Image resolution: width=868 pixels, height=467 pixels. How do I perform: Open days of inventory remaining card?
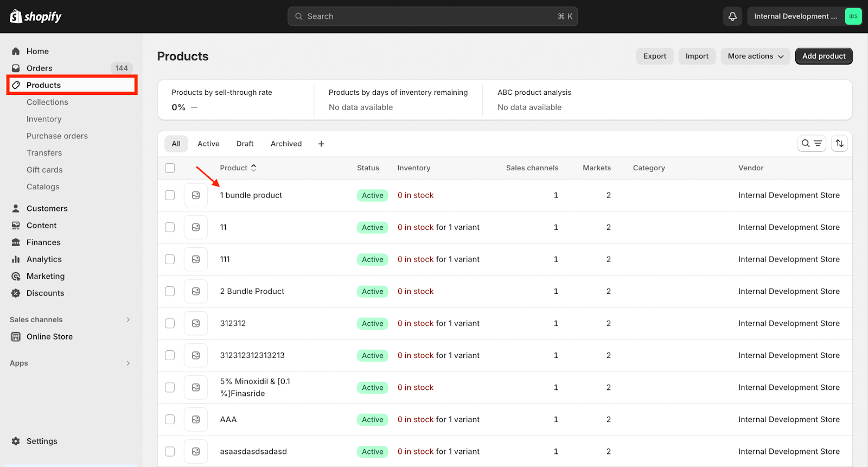click(398, 100)
